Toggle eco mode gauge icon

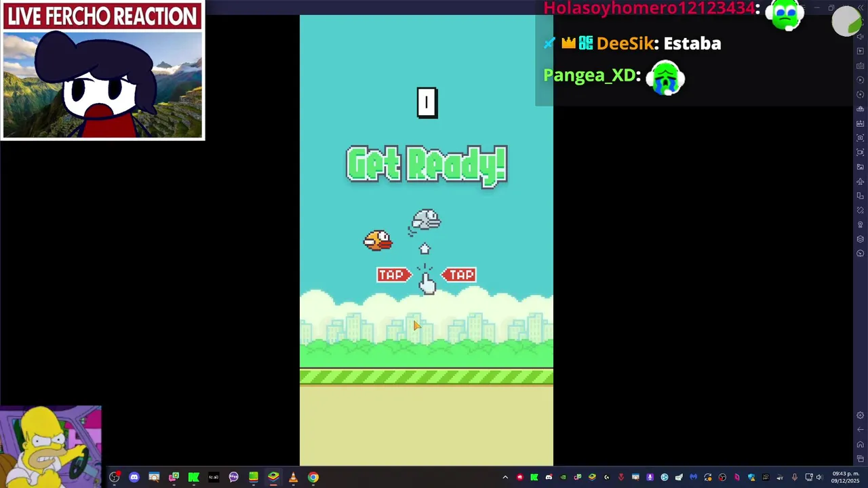point(861,253)
